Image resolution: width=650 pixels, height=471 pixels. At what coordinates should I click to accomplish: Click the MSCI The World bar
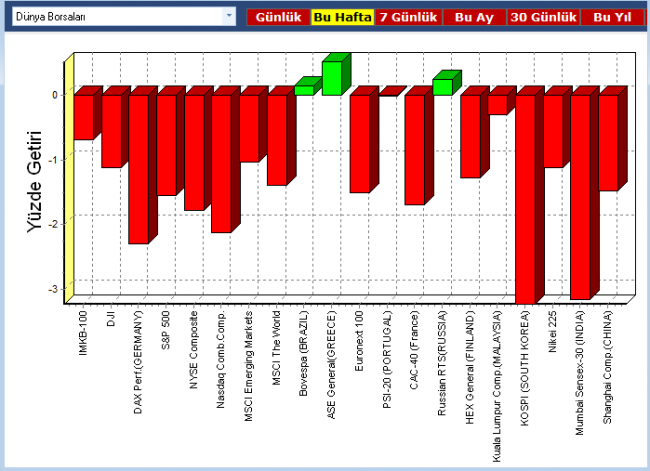tap(277, 140)
